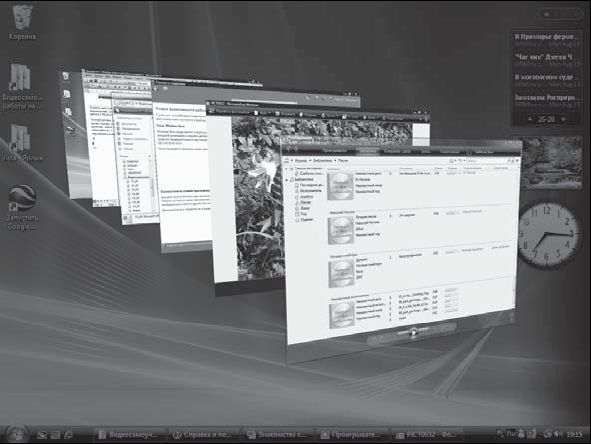Open the Vista - Ярлык desktop shortcut
This screenshot has height=444, width=591.
pos(21,142)
